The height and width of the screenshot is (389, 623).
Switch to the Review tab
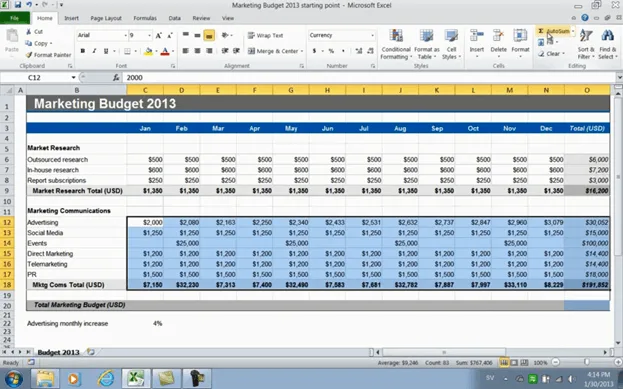201,18
